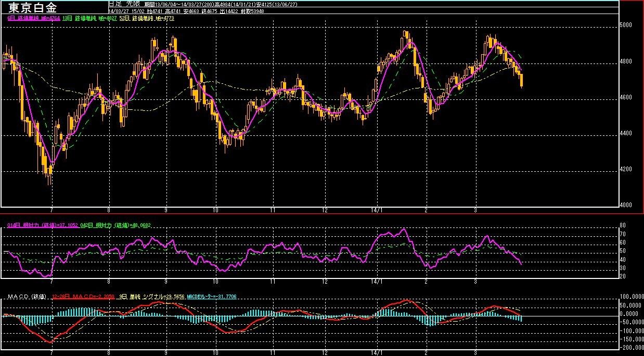
Task: Select the 6日 終値単純 MA=4764 legend
Action: tap(34, 18)
